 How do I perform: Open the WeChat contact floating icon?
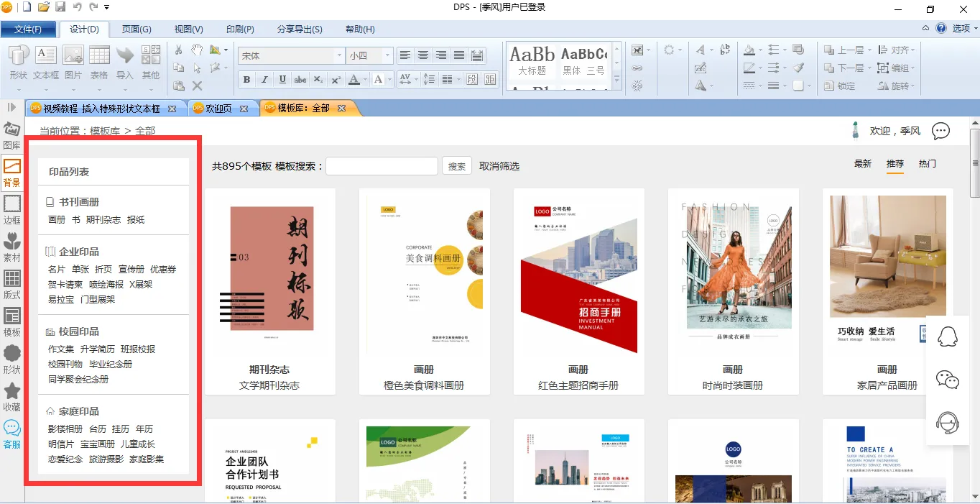[x=948, y=380]
